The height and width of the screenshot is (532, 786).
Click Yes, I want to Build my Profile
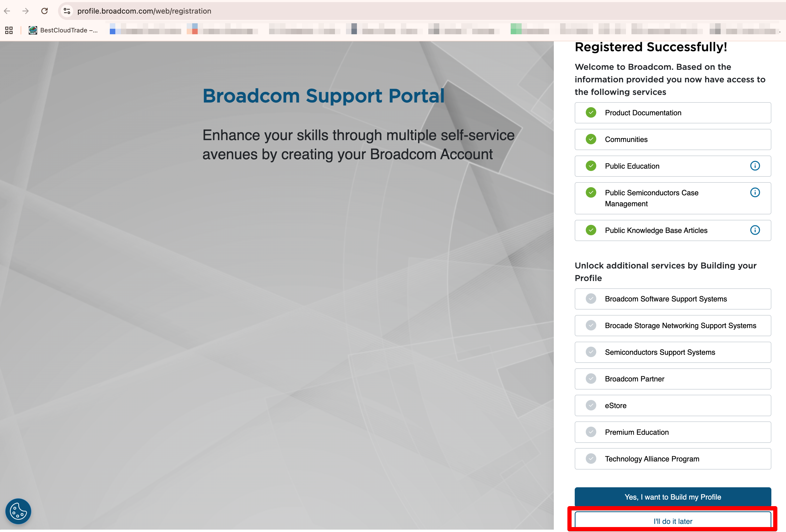[x=672, y=497]
